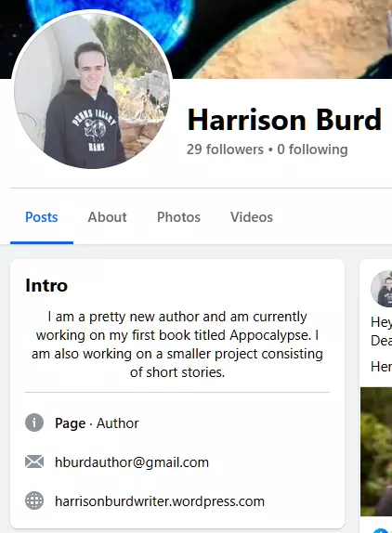Viewport: 392px width, 533px height.
Task: Click the intro bio text about Appocalypse
Action: pyautogui.click(x=177, y=344)
